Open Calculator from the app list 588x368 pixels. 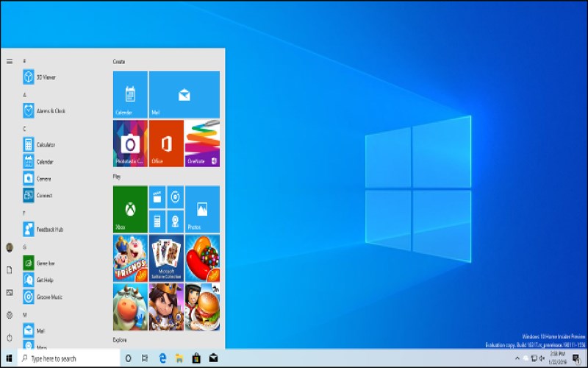pos(40,144)
